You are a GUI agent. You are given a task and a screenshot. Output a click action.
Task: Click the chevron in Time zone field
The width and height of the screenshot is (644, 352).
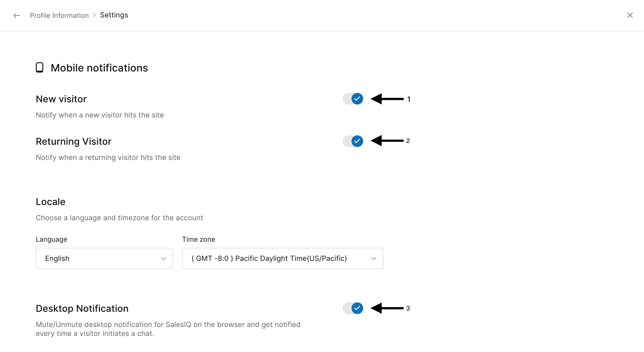(373, 259)
